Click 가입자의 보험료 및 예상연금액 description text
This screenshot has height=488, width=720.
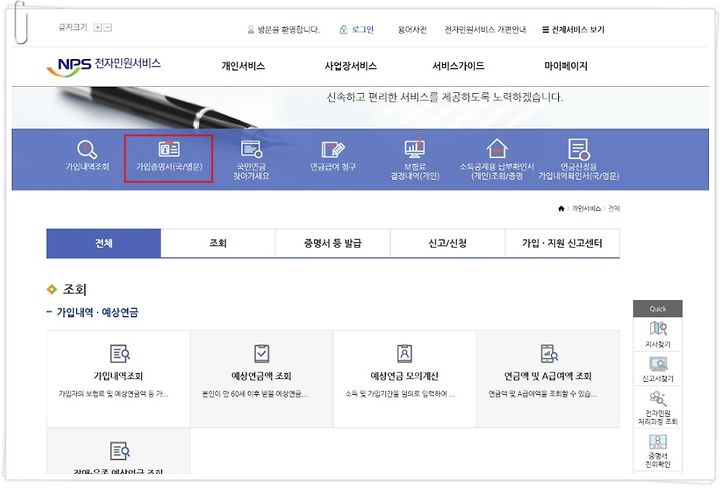(113, 394)
